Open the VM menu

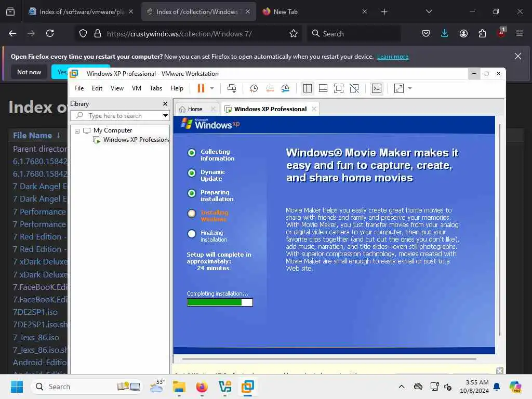[x=137, y=88]
